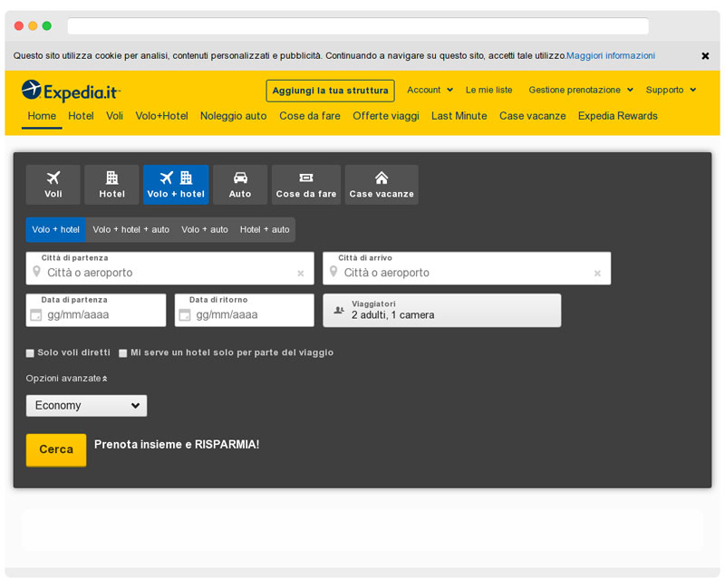Check Solo voli diretti
This screenshot has height=588, width=725.
click(30, 353)
